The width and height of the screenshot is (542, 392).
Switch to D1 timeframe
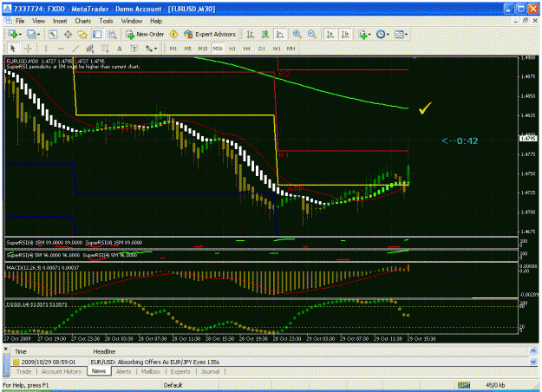262,49
